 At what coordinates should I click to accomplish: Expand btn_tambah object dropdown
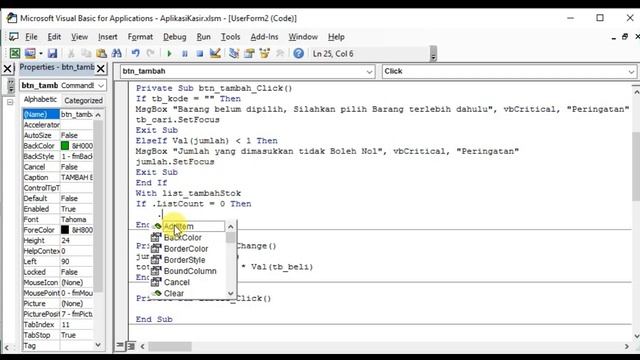pos(369,71)
